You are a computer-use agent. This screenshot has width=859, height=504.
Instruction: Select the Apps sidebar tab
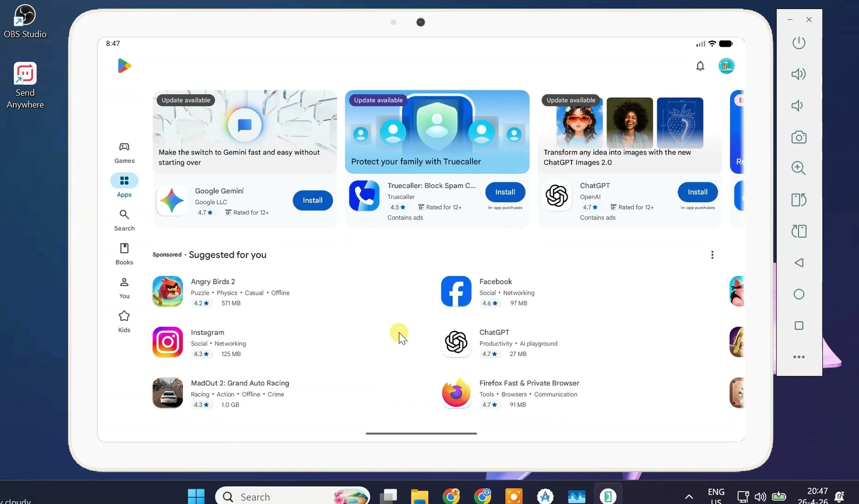coord(124,186)
